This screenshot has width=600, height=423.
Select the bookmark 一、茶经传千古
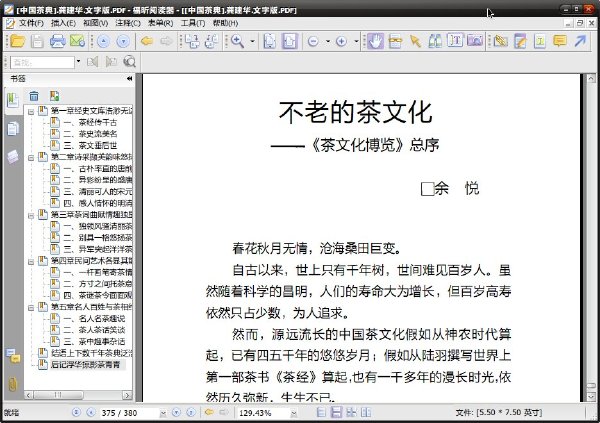coord(90,122)
